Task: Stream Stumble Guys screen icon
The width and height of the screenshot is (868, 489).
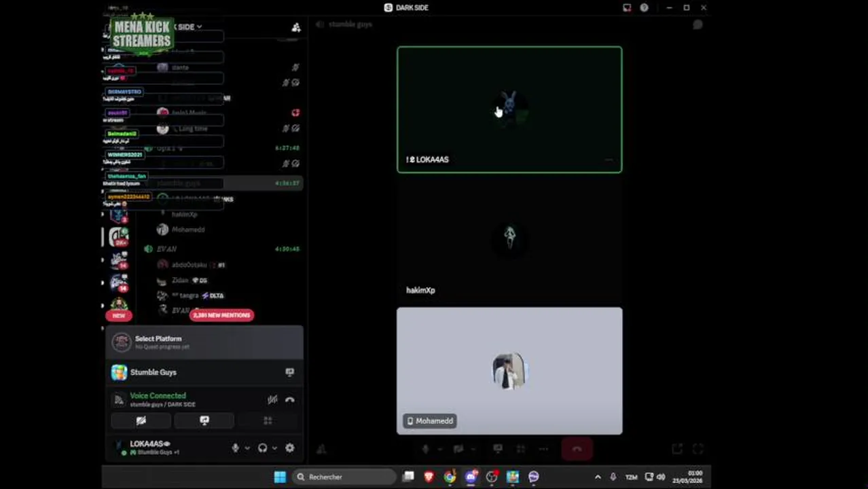Action: 290,372
